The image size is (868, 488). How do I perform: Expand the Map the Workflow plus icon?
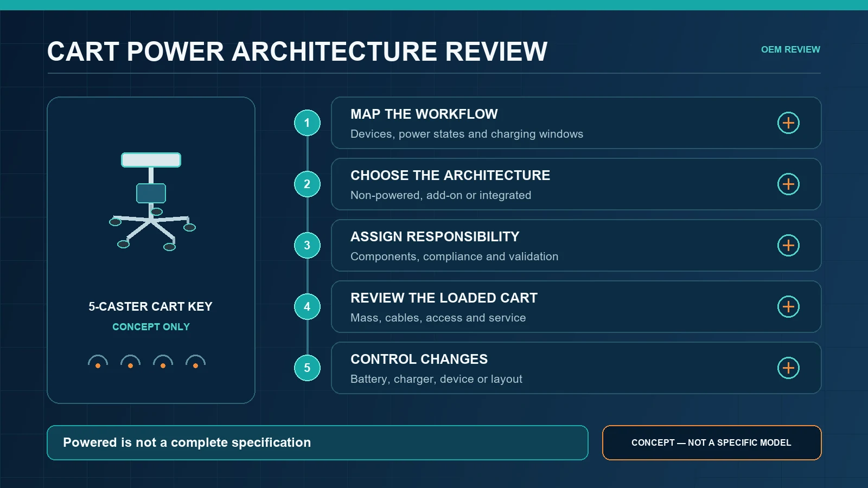(788, 123)
